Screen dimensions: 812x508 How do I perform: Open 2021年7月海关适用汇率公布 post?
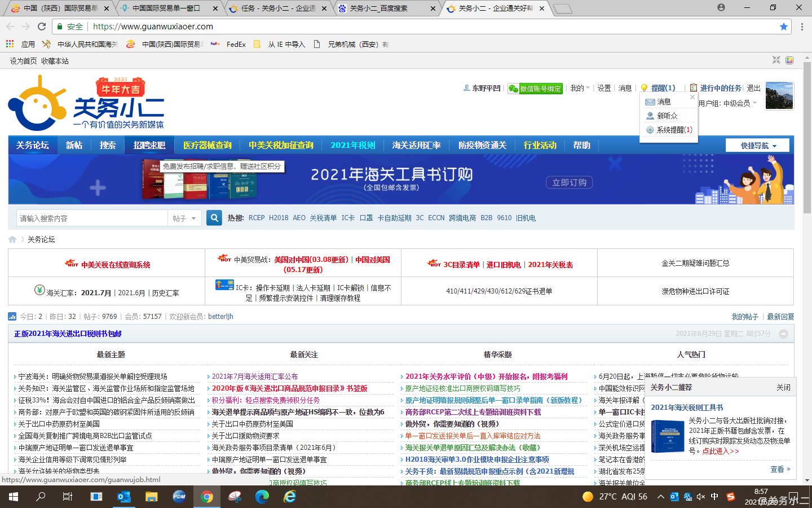tap(255, 376)
